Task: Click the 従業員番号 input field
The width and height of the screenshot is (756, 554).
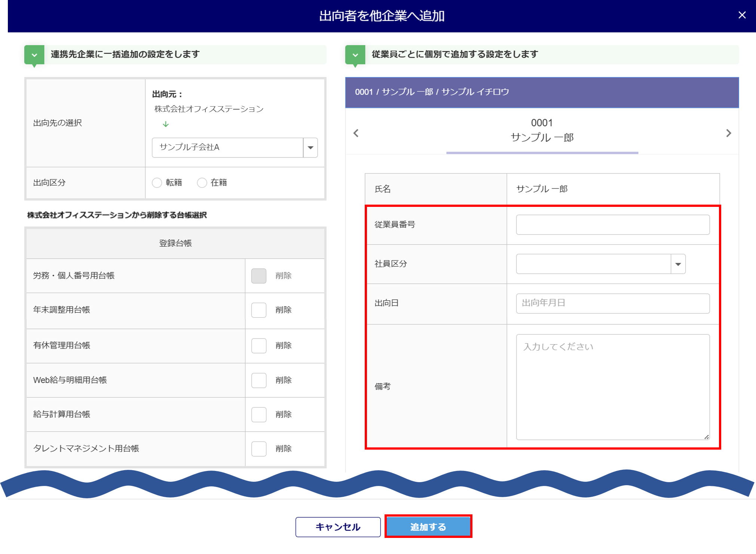Action: (x=612, y=225)
